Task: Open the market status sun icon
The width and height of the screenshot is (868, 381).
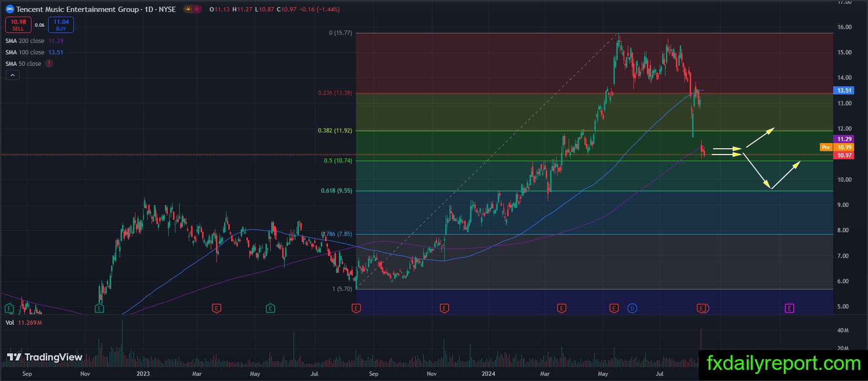Action: pos(188,9)
